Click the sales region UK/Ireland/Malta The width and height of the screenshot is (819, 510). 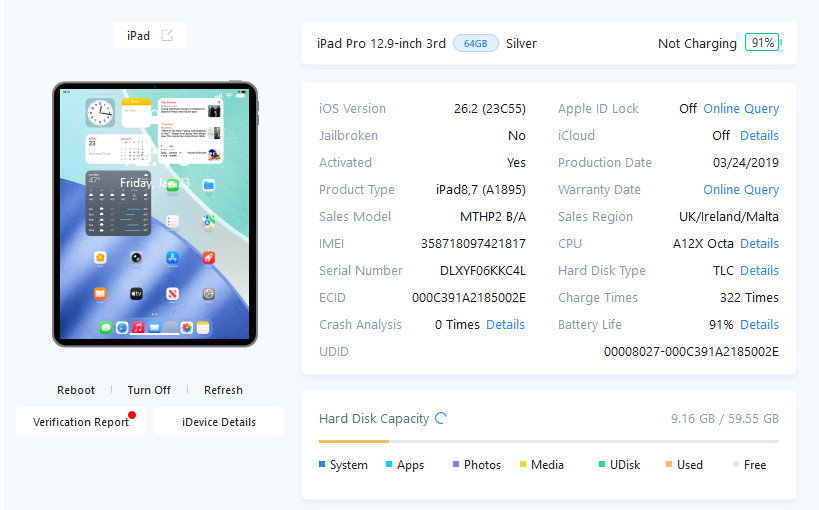click(729, 216)
